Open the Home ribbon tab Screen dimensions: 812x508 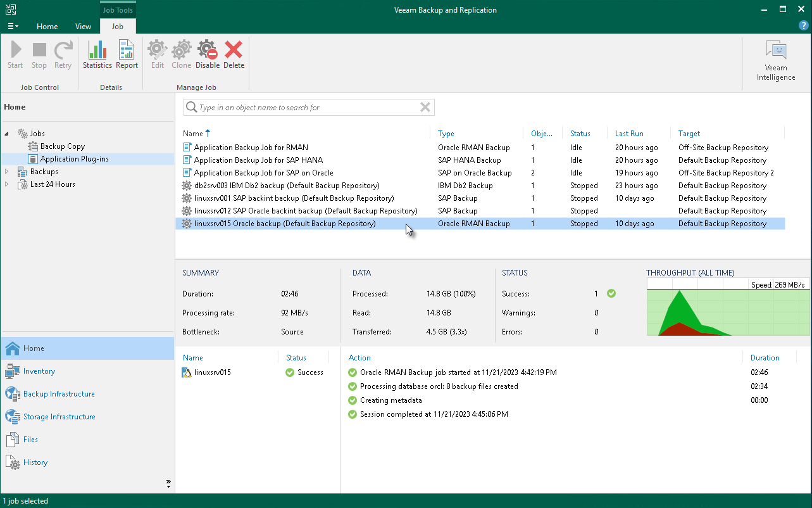tap(47, 27)
